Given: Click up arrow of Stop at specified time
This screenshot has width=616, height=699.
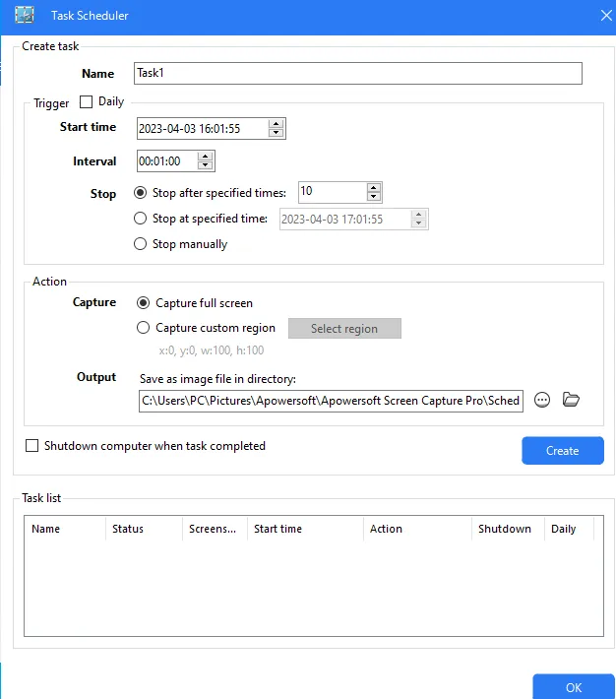Looking at the screenshot, I should (x=418, y=215).
